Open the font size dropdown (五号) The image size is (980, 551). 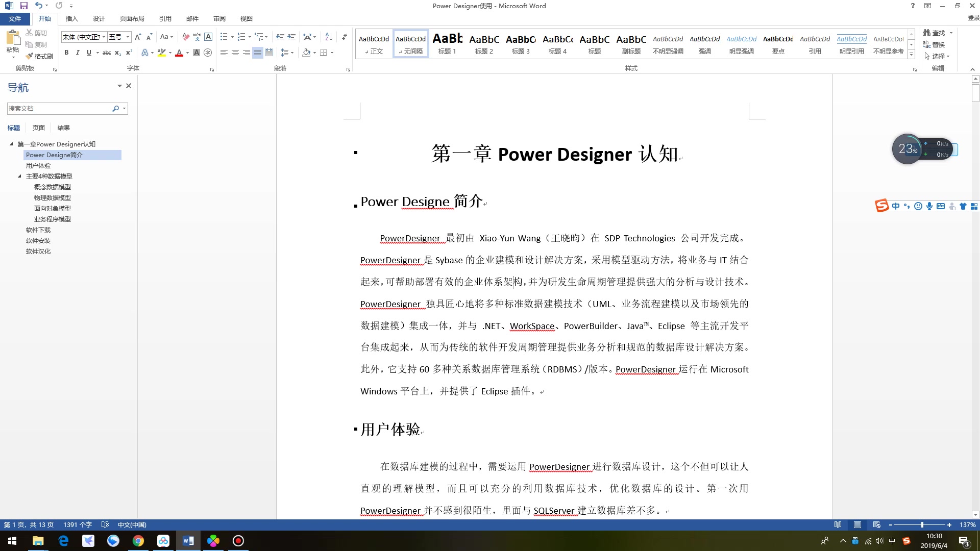[128, 37]
